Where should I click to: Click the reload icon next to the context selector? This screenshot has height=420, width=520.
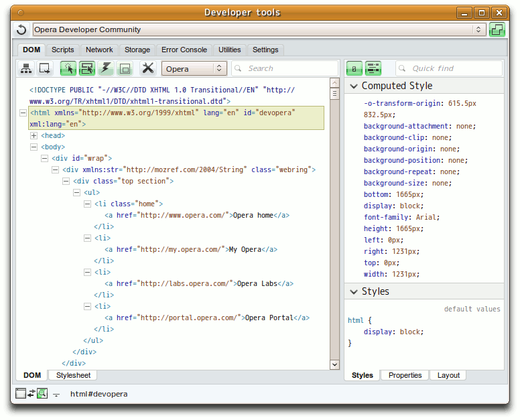[x=21, y=30]
